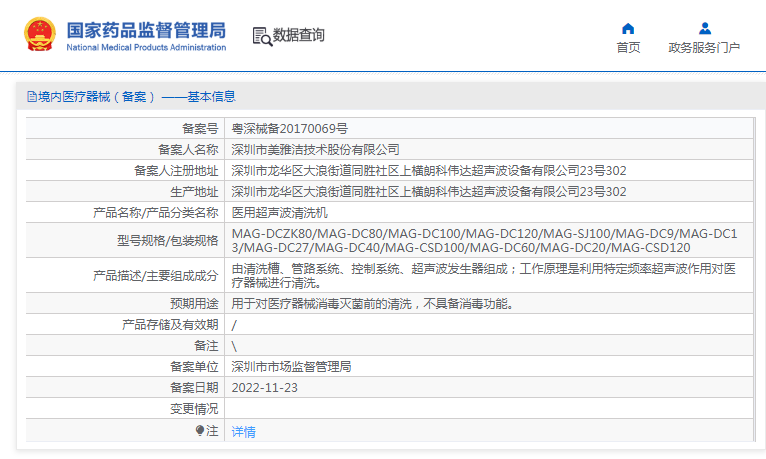Select value 医用超声波清洗机
766x459 pixels.
pyautogui.click(x=279, y=213)
